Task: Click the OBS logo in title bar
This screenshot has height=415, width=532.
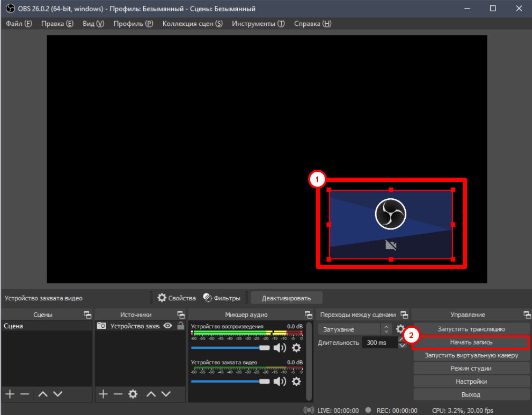Action: [10, 8]
